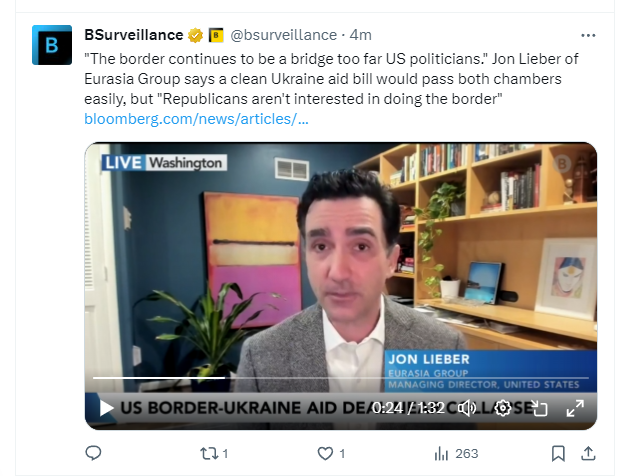Open the three-dot more options menu
The image size is (617, 476).
tap(588, 35)
